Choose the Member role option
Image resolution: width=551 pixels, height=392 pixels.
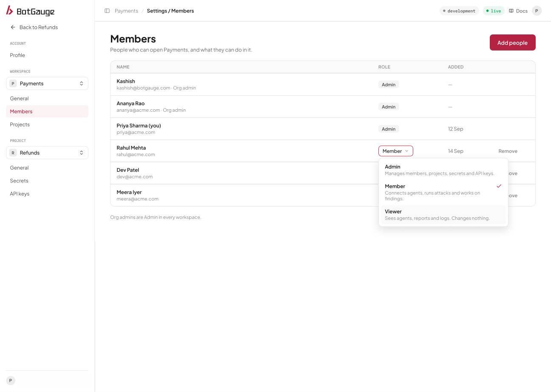pyautogui.click(x=443, y=192)
